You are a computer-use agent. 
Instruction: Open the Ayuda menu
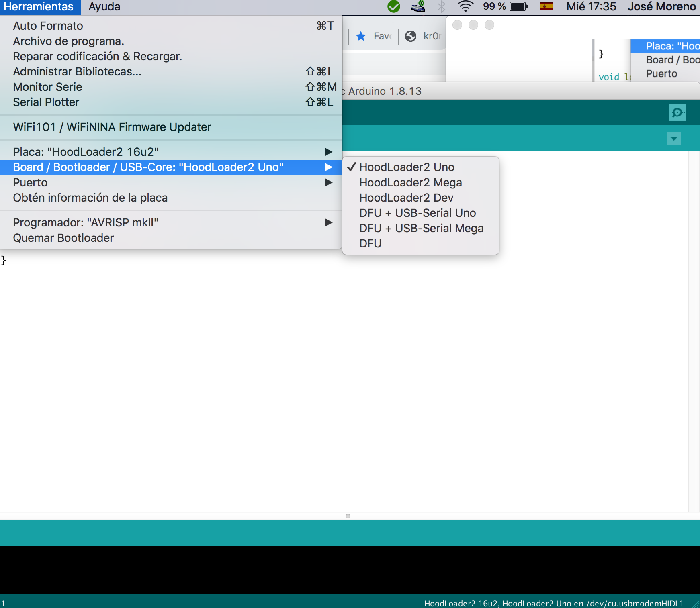tap(104, 7)
